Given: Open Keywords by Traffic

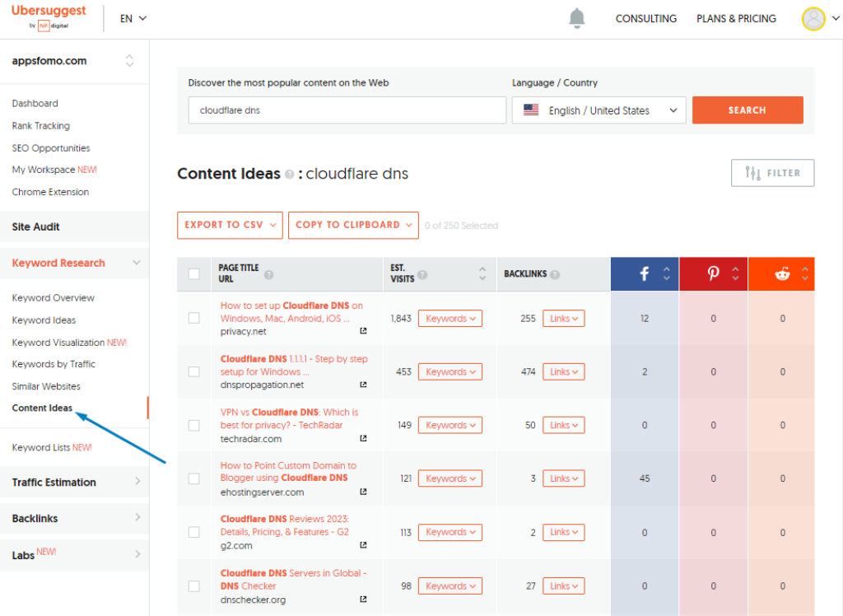Looking at the screenshot, I should coord(54,364).
